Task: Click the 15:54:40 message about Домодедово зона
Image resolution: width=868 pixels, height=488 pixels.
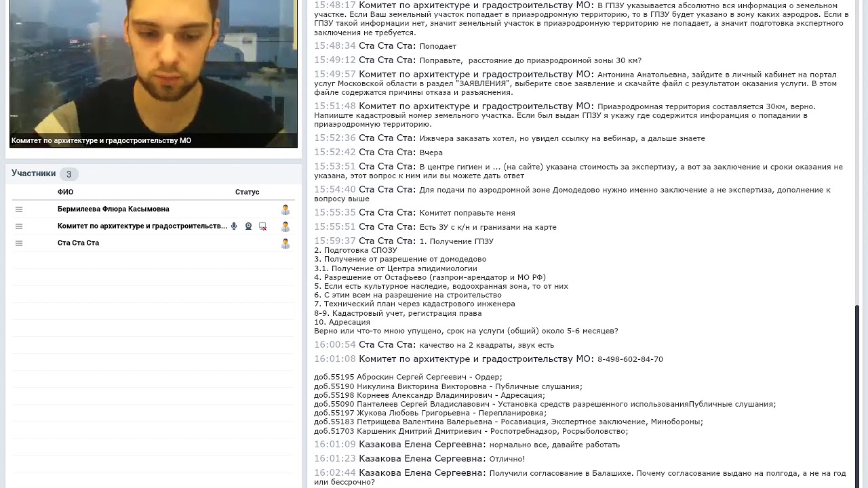Action: click(x=572, y=194)
